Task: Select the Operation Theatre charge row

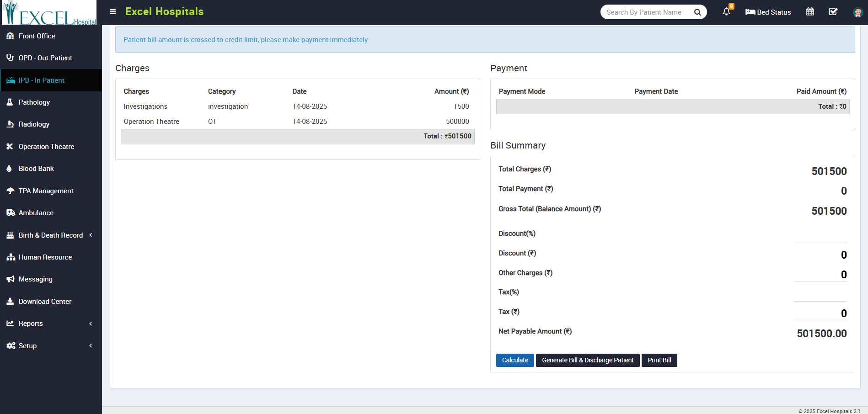Action: click(x=297, y=122)
